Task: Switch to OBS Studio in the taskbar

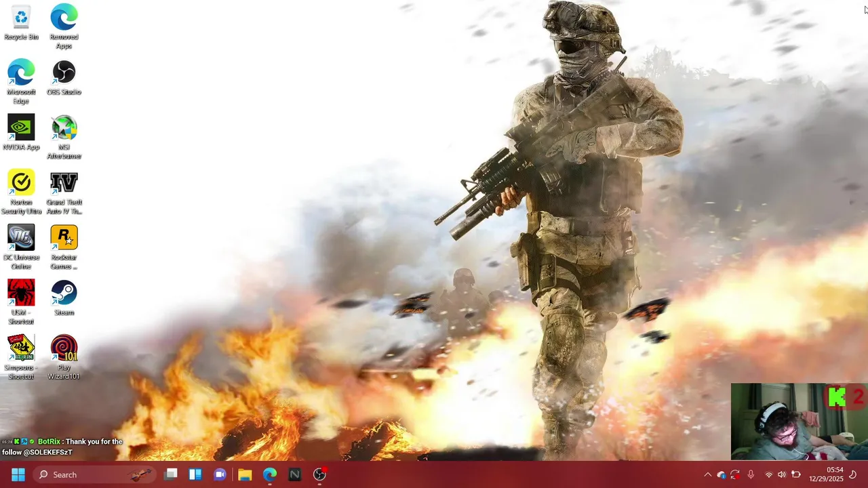Action: pyautogui.click(x=319, y=474)
